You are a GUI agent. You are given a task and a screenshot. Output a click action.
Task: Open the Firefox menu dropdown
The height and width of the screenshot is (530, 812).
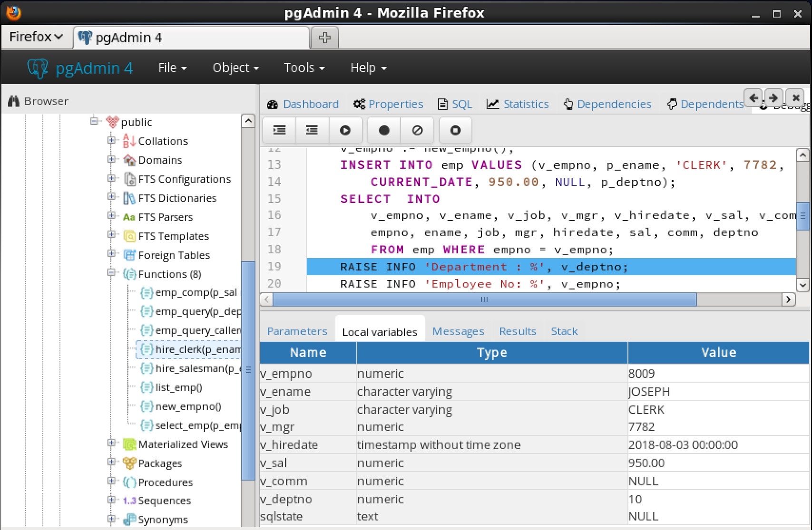[36, 37]
